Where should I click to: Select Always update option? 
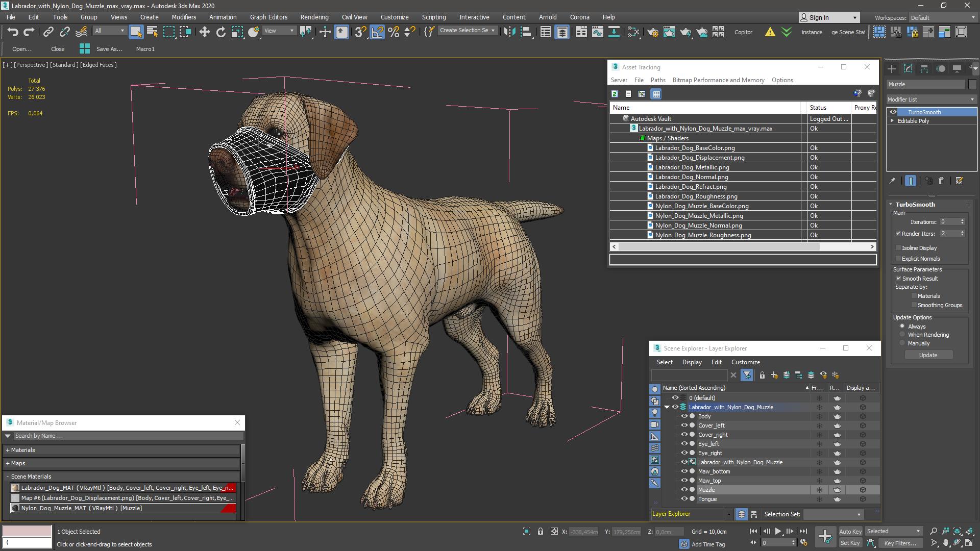click(x=902, y=327)
